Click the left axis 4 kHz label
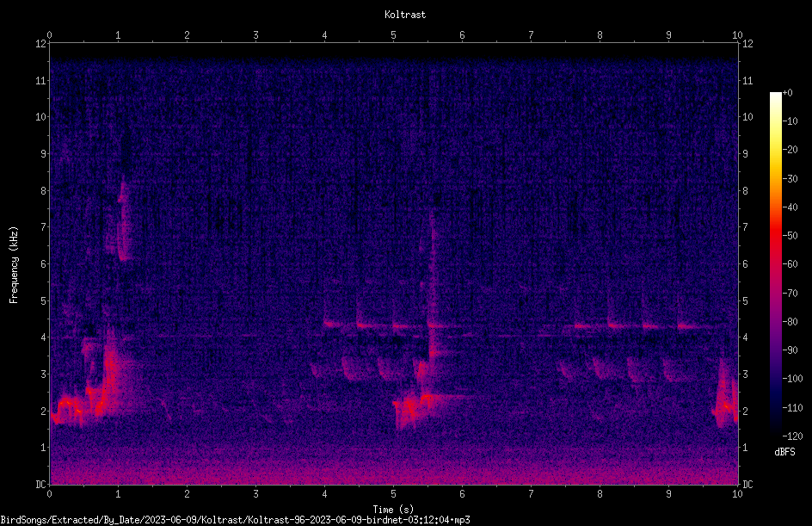The image size is (812, 526). (44, 337)
